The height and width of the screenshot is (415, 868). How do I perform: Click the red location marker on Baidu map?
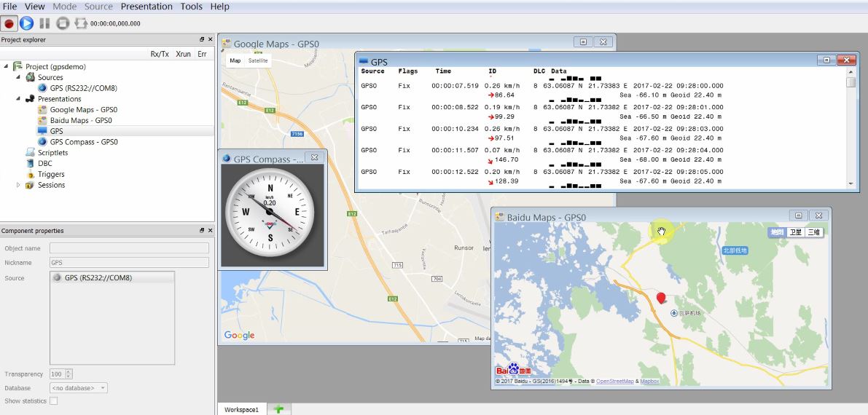point(660,299)
